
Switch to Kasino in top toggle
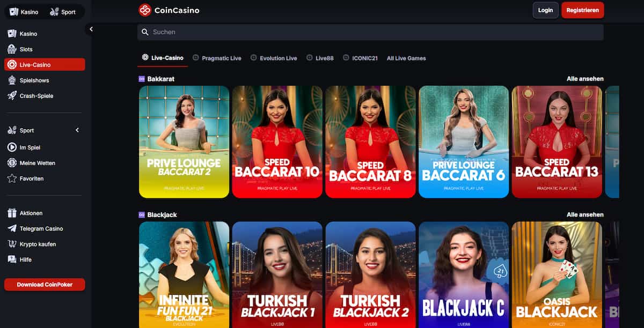(x=24, y=12)
